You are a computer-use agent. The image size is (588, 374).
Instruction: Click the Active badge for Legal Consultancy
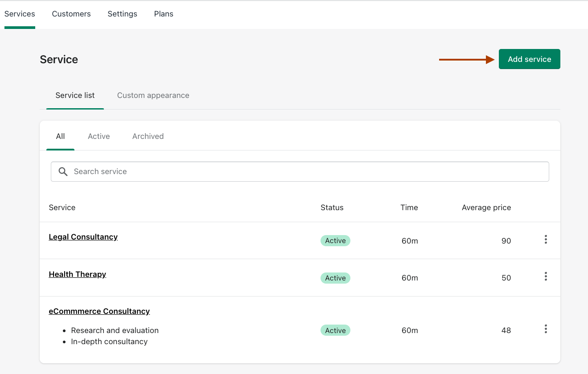click(x=335, y=241)
